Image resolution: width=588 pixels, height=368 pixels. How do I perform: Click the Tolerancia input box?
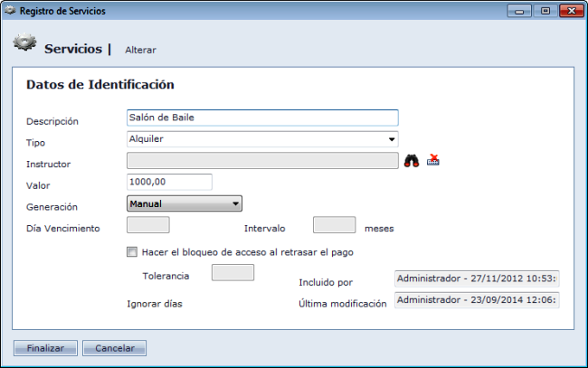pyautogui.click(x=232, y=272)
